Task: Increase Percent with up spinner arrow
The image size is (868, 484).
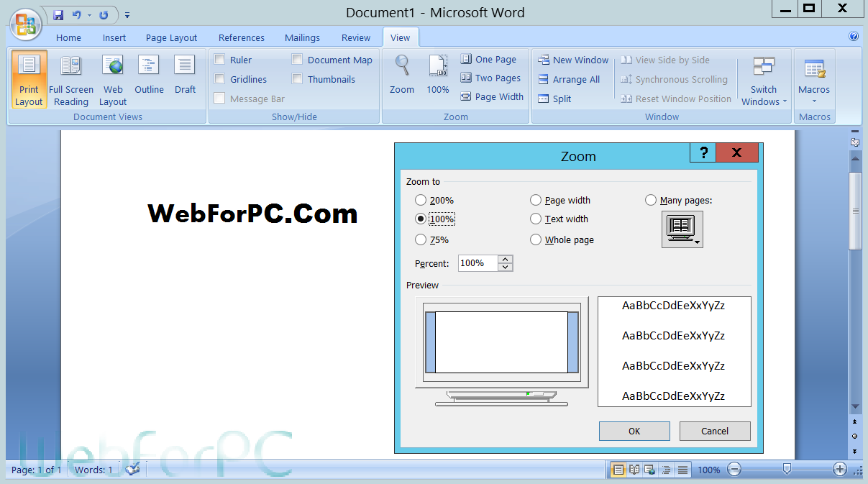Action: pyautogui.click(x=506, y=260)
